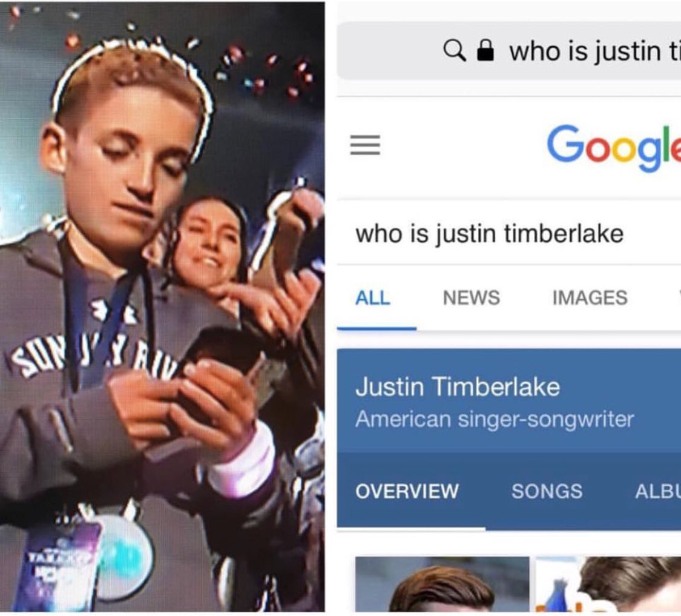Open the OVERVIEW panel tab
Screen dimensions: 681x616
point(407,491)
